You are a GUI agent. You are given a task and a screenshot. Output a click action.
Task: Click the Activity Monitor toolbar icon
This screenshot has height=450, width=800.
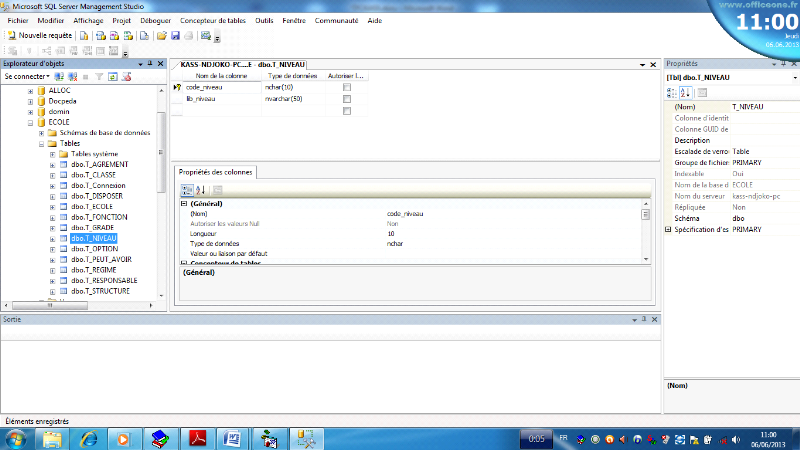click(x=206, y=36)
